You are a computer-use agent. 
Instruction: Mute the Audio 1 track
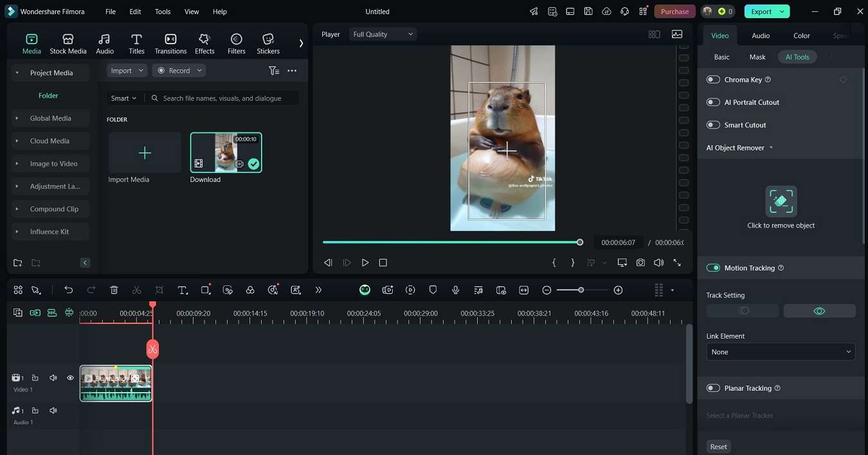click(x=53, y=411)
